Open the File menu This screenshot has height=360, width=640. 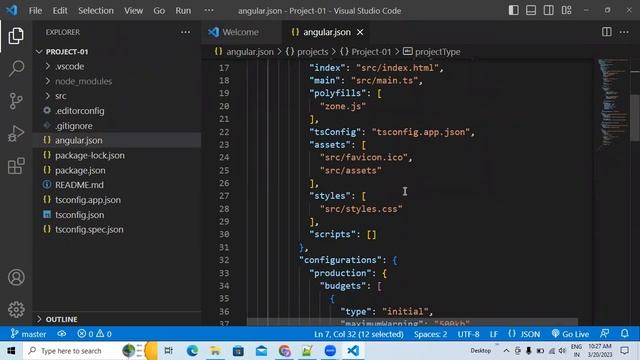(x=36, y=11)
